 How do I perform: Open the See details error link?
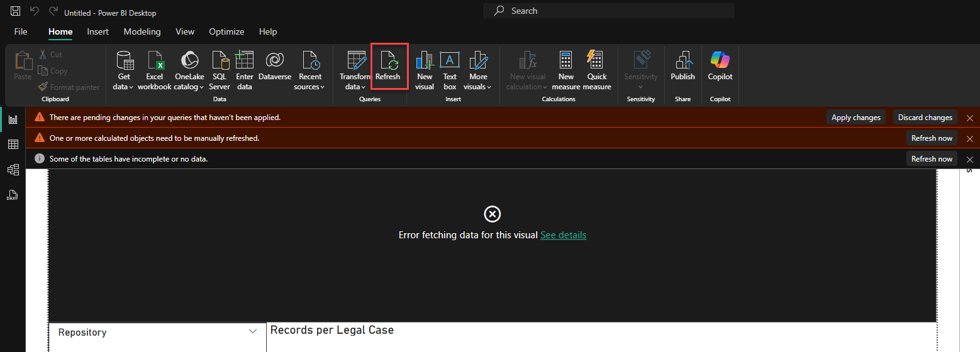(563, 235)
